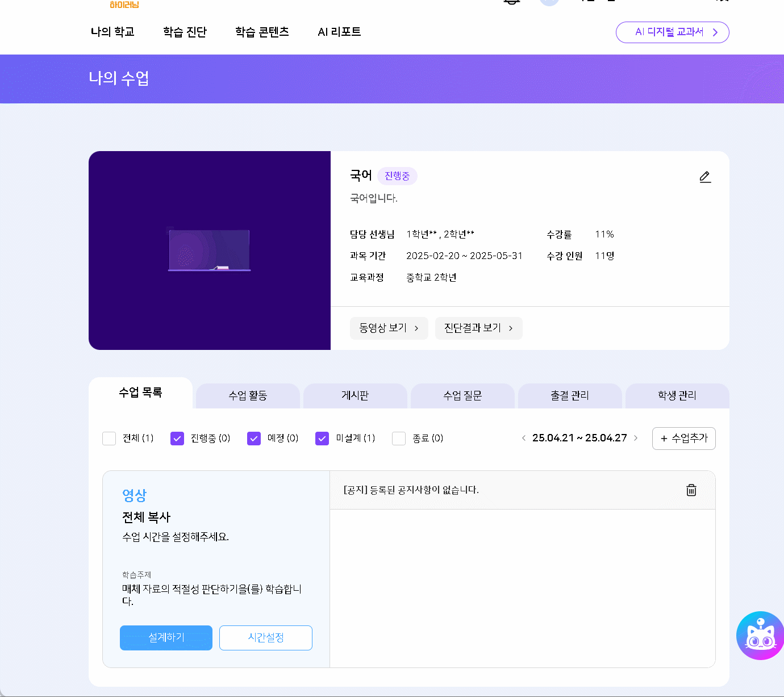Open 학습 콘텐츠 menu
This screenshot has width=784, height=697.
pyautogui.click(x=262, y=32)
